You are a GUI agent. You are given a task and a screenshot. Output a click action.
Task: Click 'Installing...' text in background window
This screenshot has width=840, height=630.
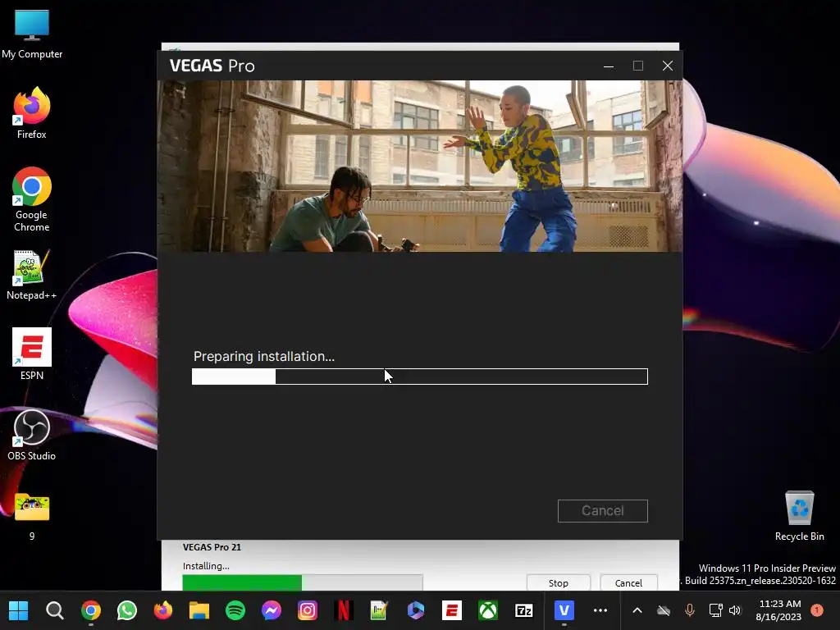point(206,566)
